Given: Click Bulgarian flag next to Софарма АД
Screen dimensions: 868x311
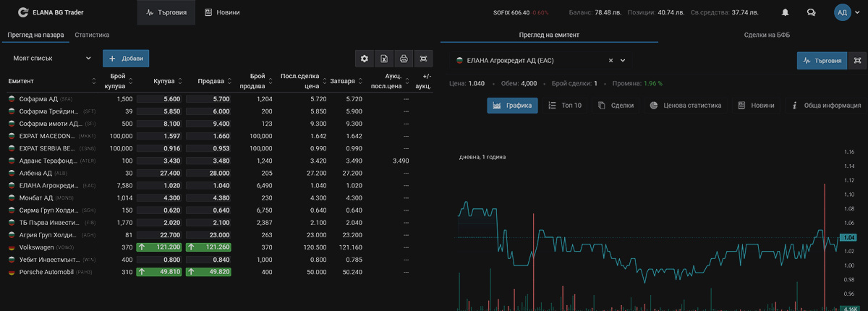Looking at the screenshot, I should (x=12, y=98).
